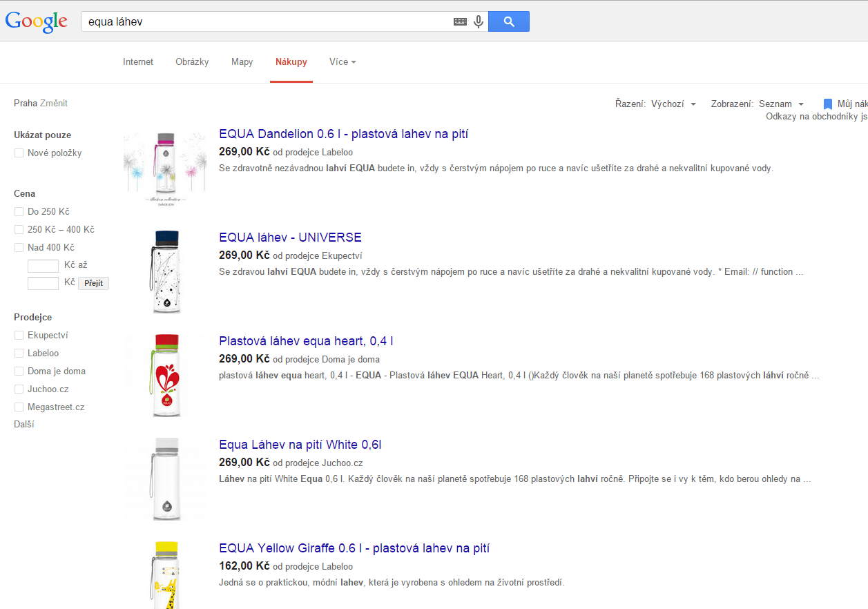Click the Přejít button
This screenshot has height=609, width=868.
(x=93, y=282)
